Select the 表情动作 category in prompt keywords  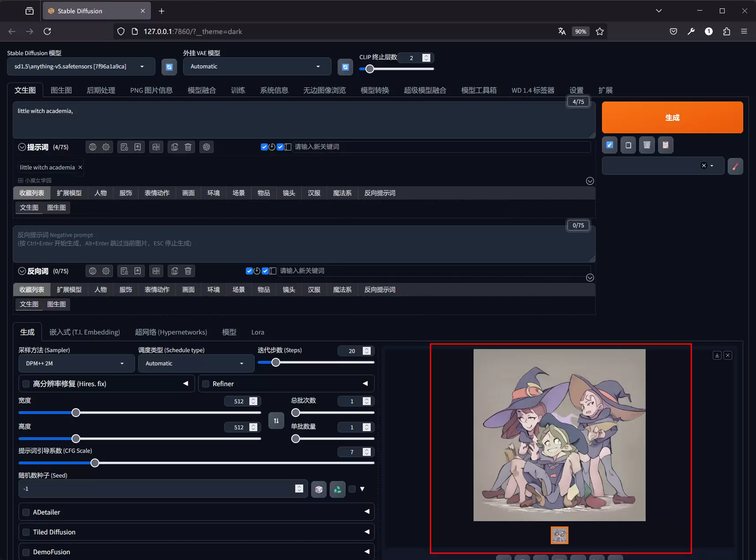(x=157, y=193)
